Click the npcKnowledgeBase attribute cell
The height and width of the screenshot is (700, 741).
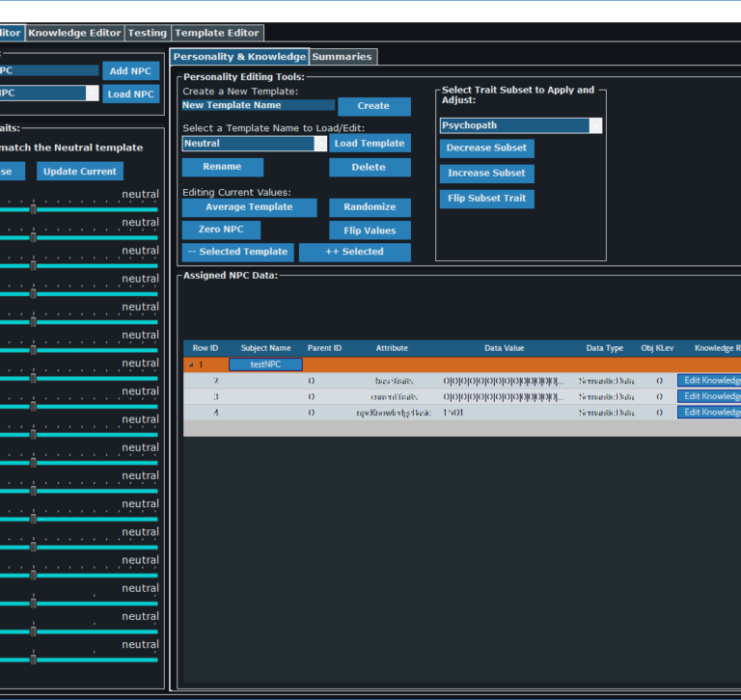[x=394, y=413]
